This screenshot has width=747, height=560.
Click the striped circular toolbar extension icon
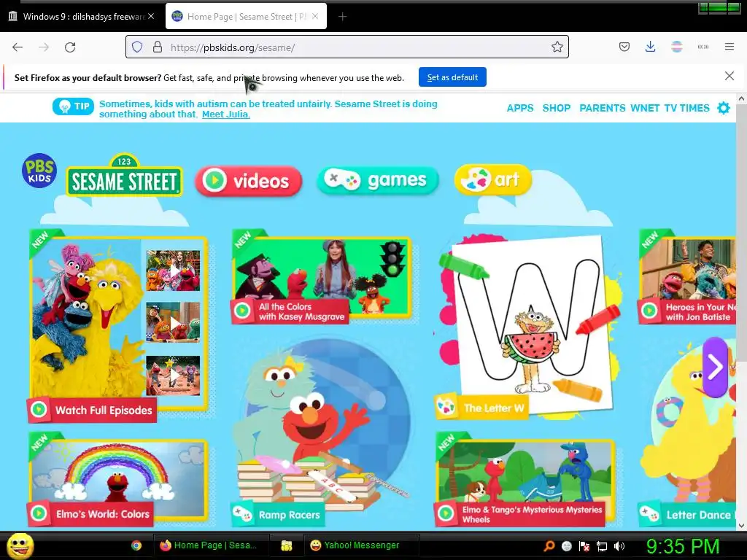click(676, 47)
